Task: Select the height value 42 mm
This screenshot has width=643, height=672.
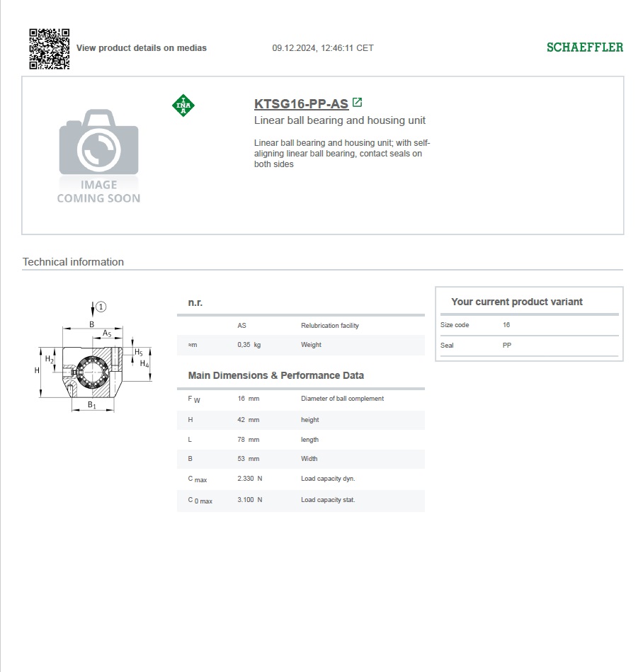Action: click(248, 420)
